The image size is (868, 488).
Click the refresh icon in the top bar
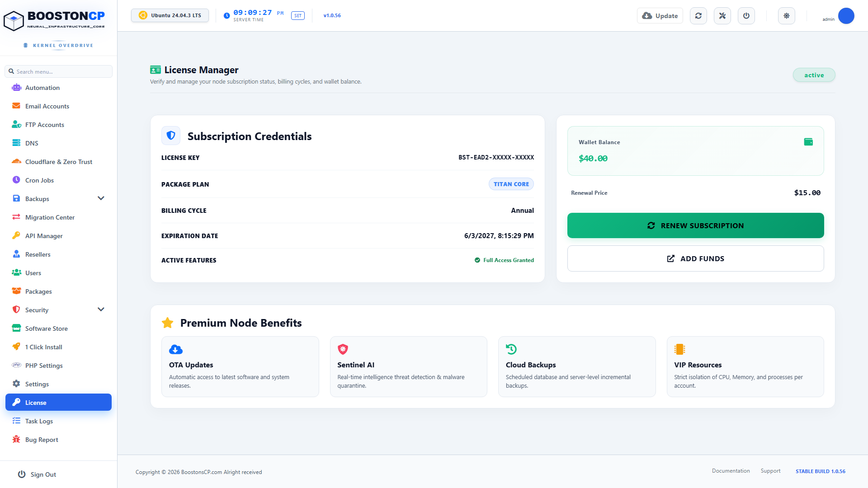(x=698, y=16)
